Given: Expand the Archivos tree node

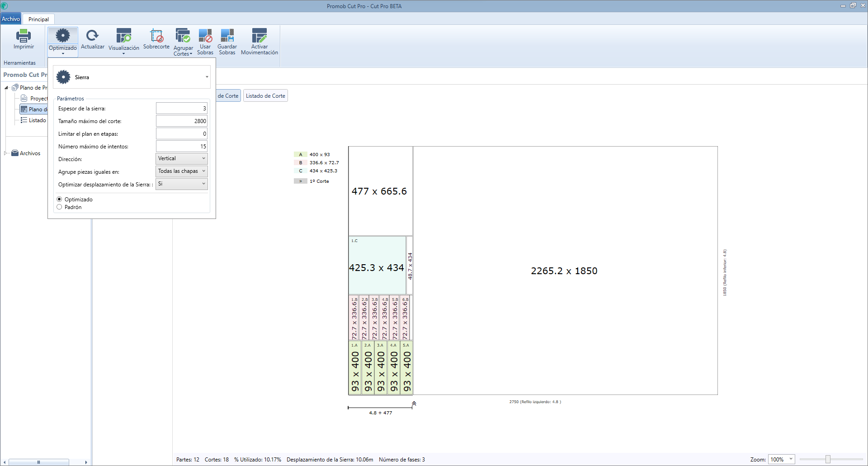Looking at the screenshot, I should pyautogui.click(x=6, y=153).
